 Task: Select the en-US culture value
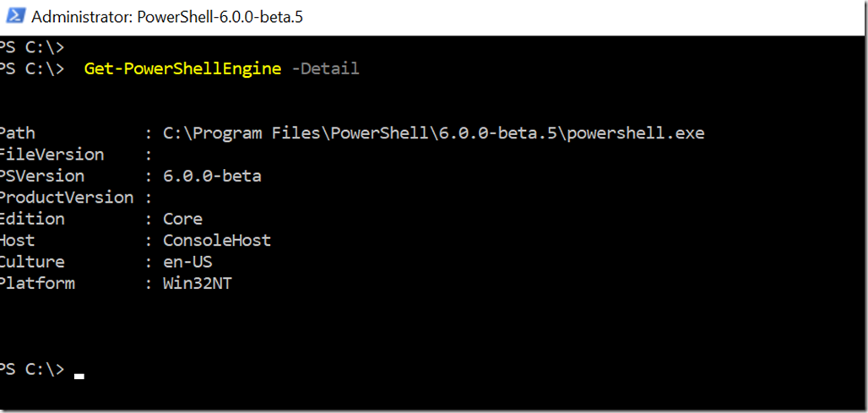click(x=187, y=262)
